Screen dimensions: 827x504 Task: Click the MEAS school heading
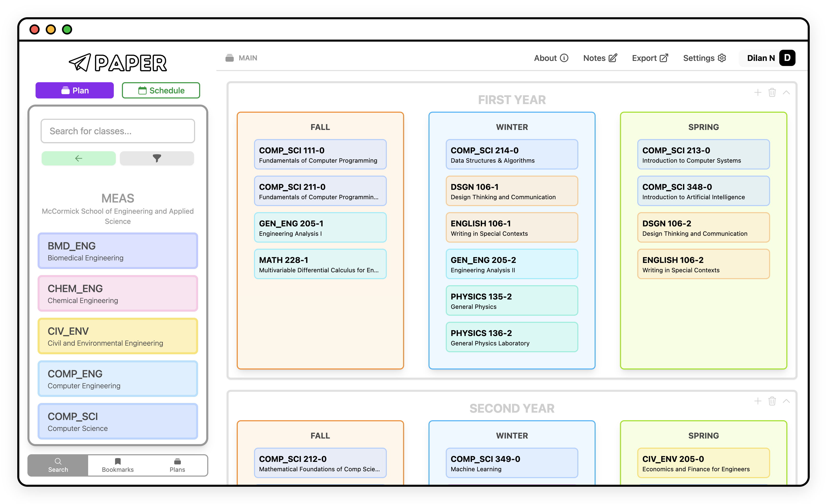point(118,198)
